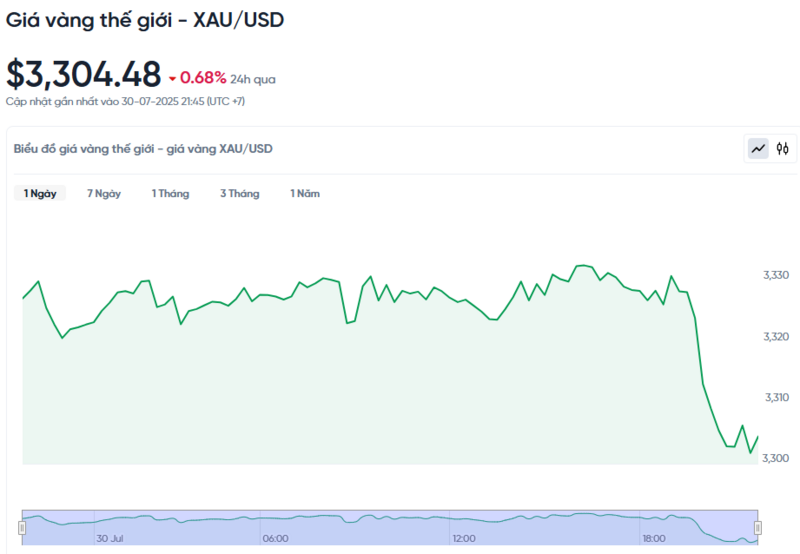Click the $3,304.48 current price
This screenshot has height=554, width=800.
(83, 75)
